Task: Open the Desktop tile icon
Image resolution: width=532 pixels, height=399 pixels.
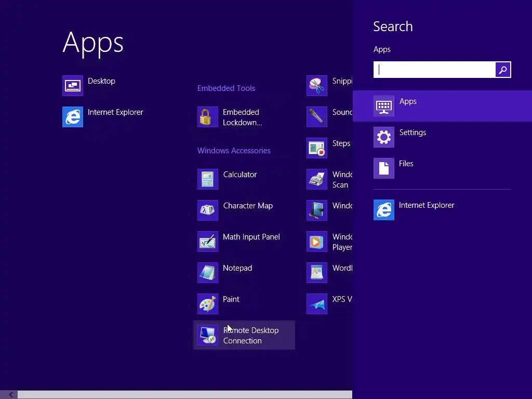Action: [73, 86]
